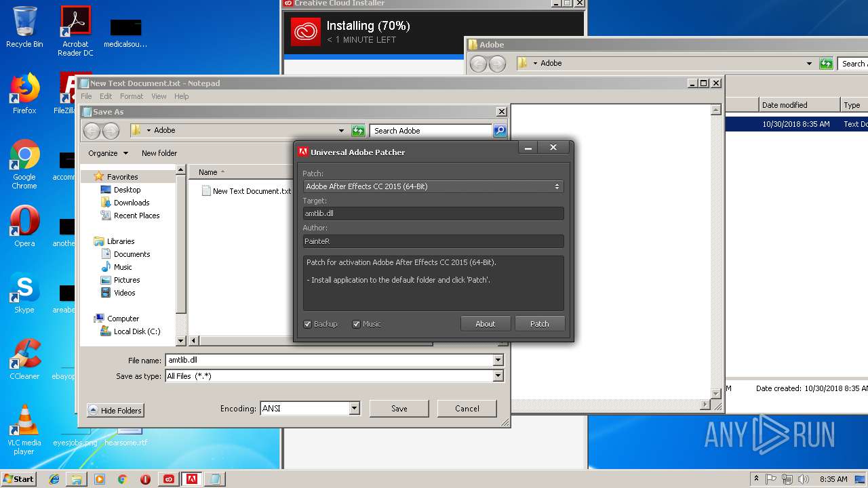Image resolution: width=868 pixels, height=488 pixels.
Task: Click Save As back navigation arrow
Action: click(92, 131)
